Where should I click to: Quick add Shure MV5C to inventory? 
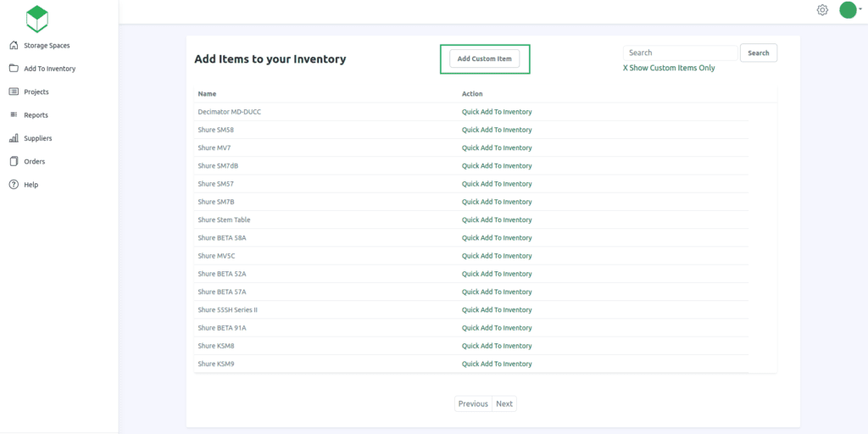[497, 256]
